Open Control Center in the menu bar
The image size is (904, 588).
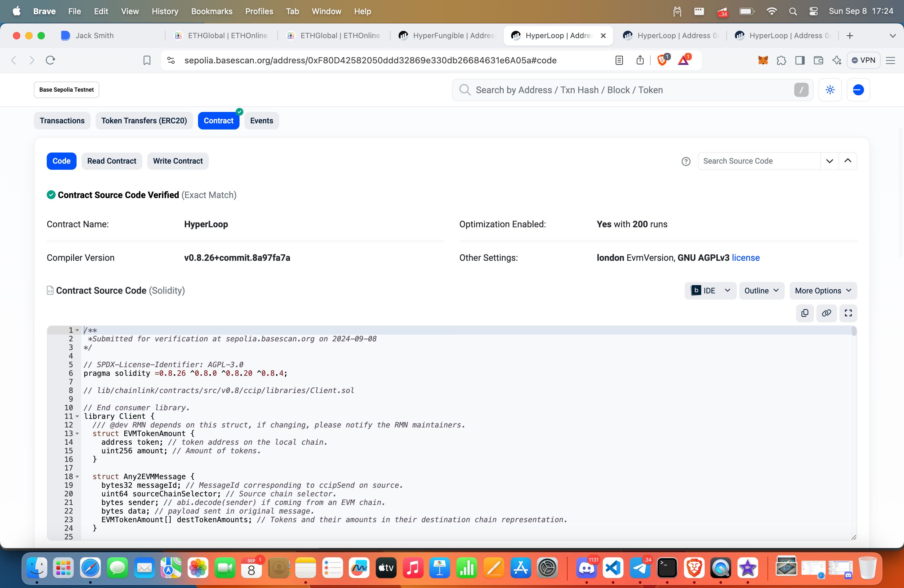point(813,11)
